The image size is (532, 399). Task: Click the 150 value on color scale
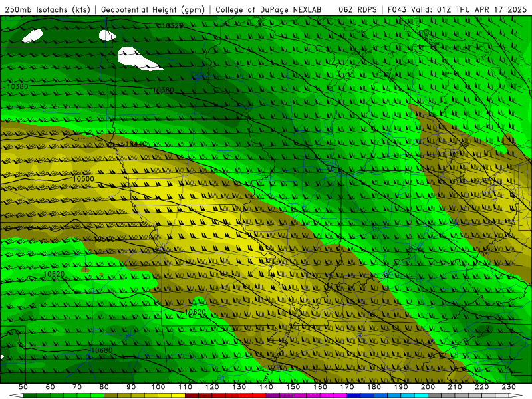[293, 387]
